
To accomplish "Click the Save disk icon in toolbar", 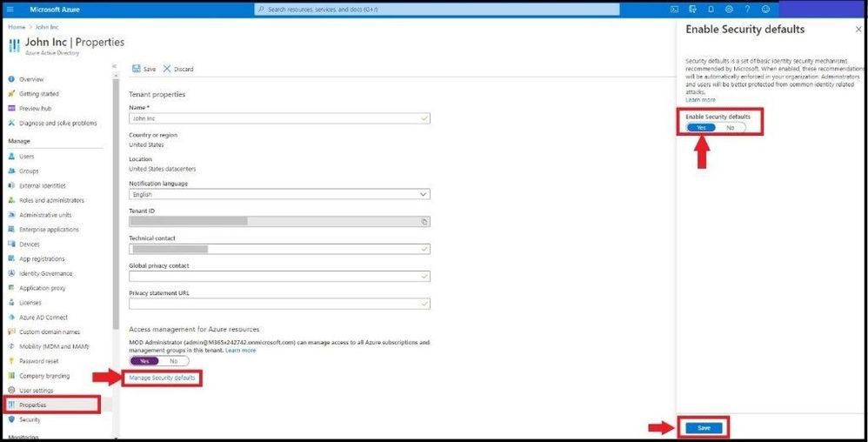I will click(x=137, y=69).
